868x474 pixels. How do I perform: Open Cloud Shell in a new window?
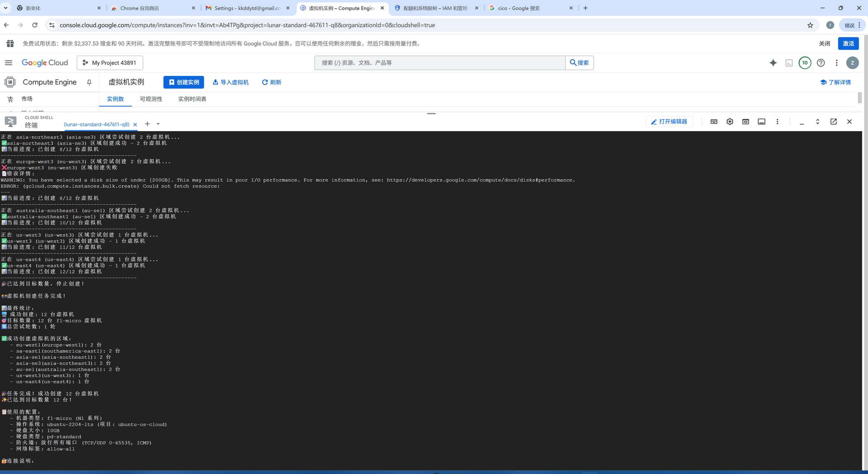click(x=833, y=122)
